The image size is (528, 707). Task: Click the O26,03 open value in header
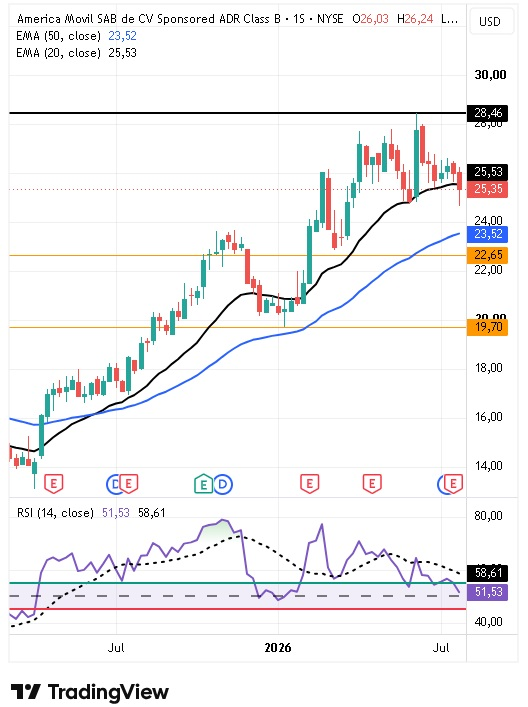pyautogui.click(x=370, y=19)
